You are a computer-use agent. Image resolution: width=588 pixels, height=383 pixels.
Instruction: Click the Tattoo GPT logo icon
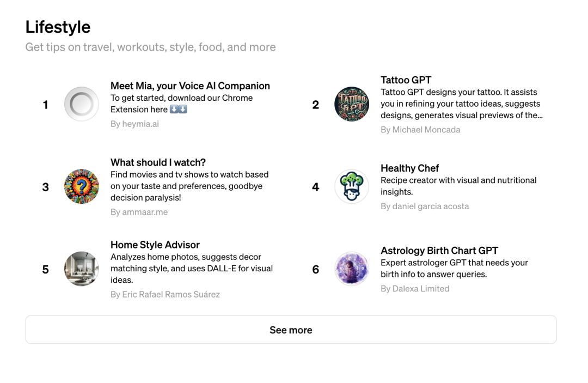(352, 104)
